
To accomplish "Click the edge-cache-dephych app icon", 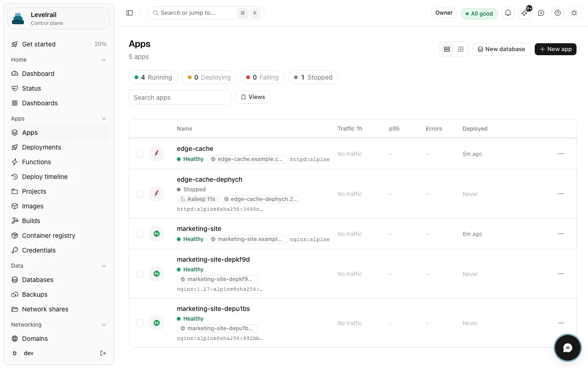I will click(157, 194).
